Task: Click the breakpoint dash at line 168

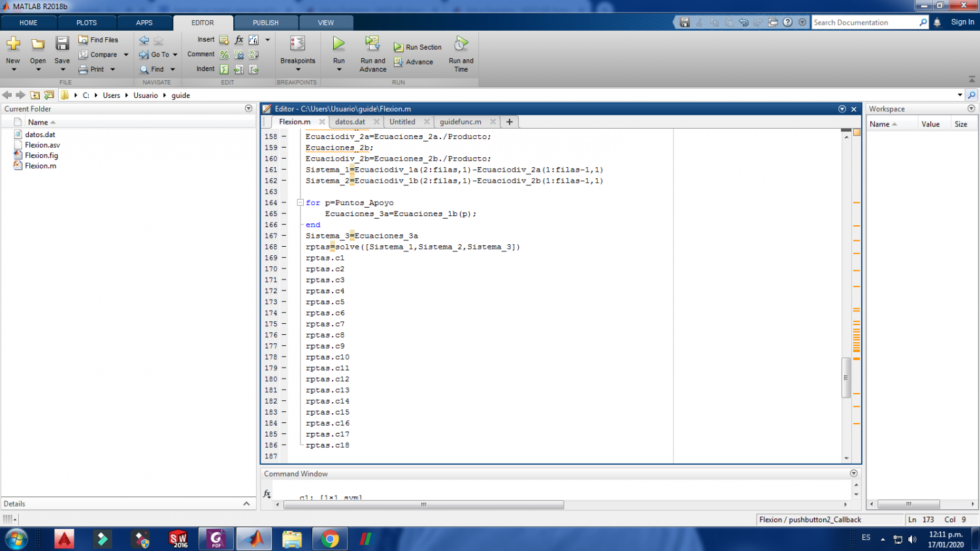Action: 284,247
